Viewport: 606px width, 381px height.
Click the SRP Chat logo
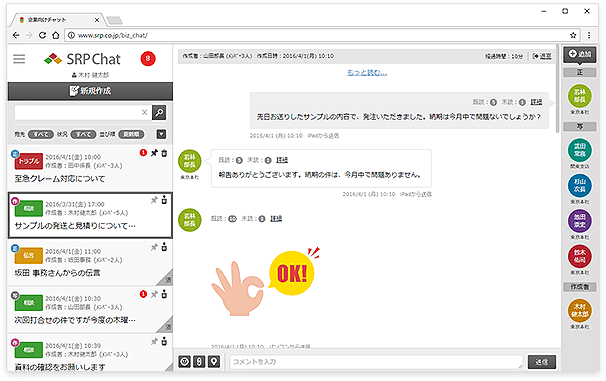click(x=82, y=59)
